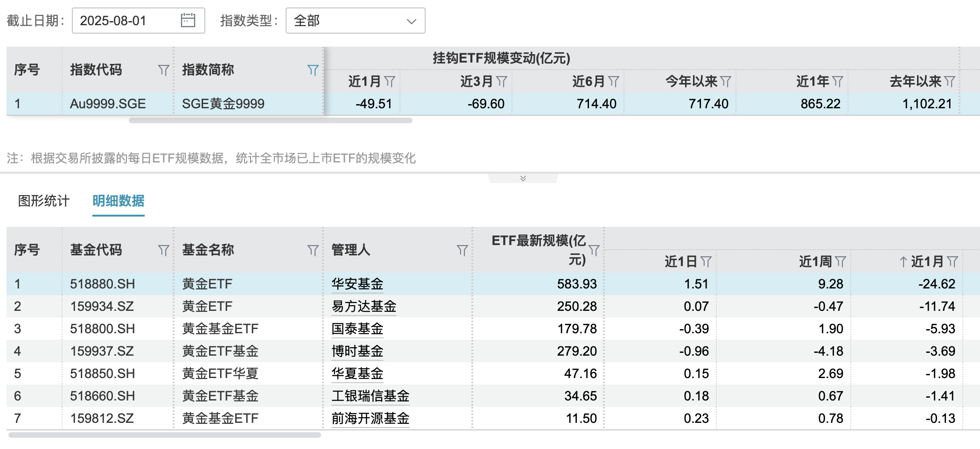The height and width of the screenshot is (449, 980).
Task: Select fund code 159934.SZ
Action: coord(102,306)
